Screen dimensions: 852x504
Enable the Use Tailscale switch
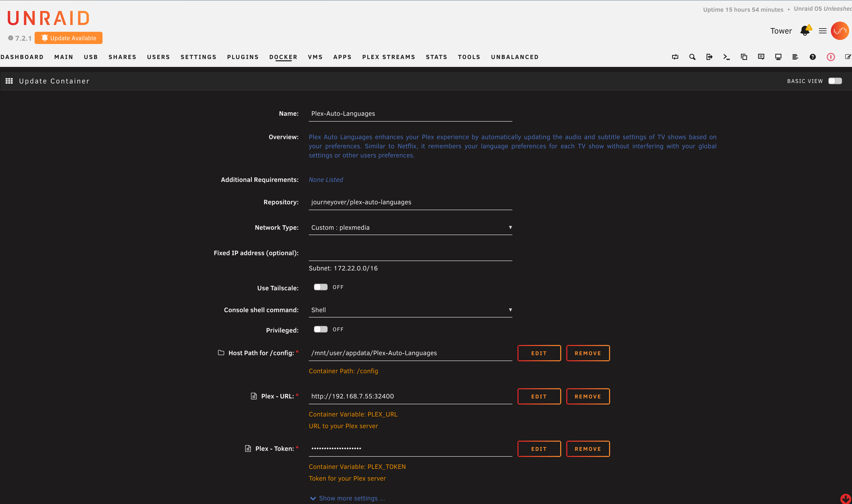pyautogui.click(x=321, y=287)
